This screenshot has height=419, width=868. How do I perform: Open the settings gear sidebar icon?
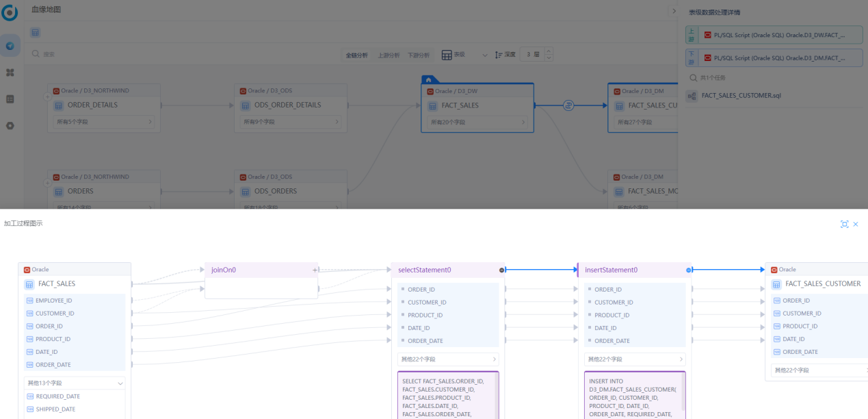pos(10,126)
